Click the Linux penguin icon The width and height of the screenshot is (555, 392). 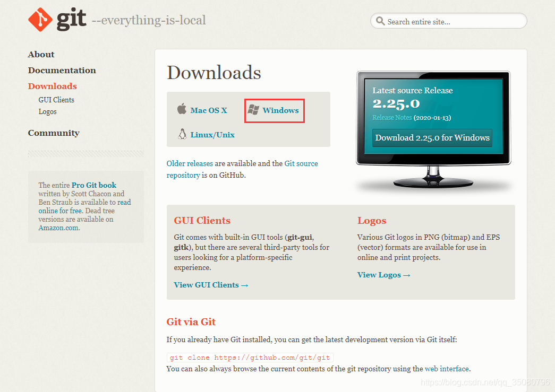point(182,134)
